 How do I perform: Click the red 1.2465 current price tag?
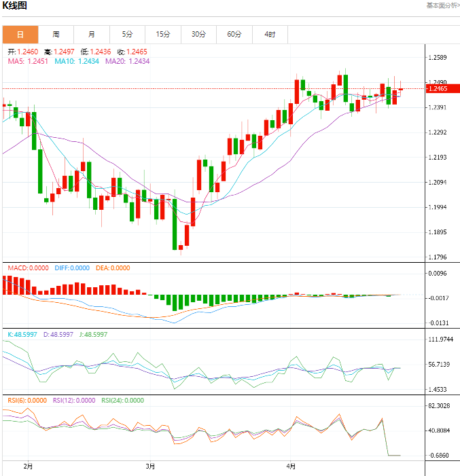pyautogui.click(x=443, y=89)
